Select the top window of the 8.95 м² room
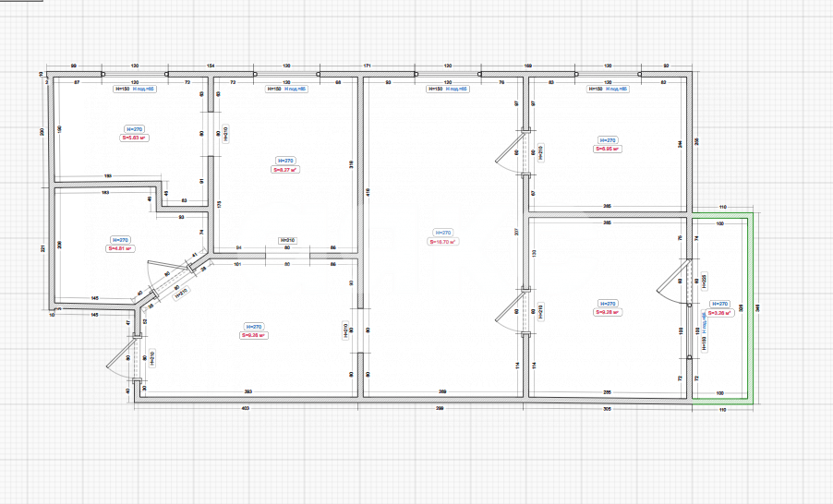This screenshot has height=504, width=833. pyautogui.click(x=607, y=74)
